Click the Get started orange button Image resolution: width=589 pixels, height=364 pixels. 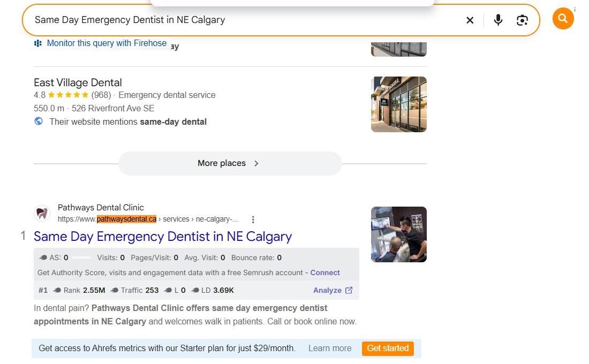(388, 348)
